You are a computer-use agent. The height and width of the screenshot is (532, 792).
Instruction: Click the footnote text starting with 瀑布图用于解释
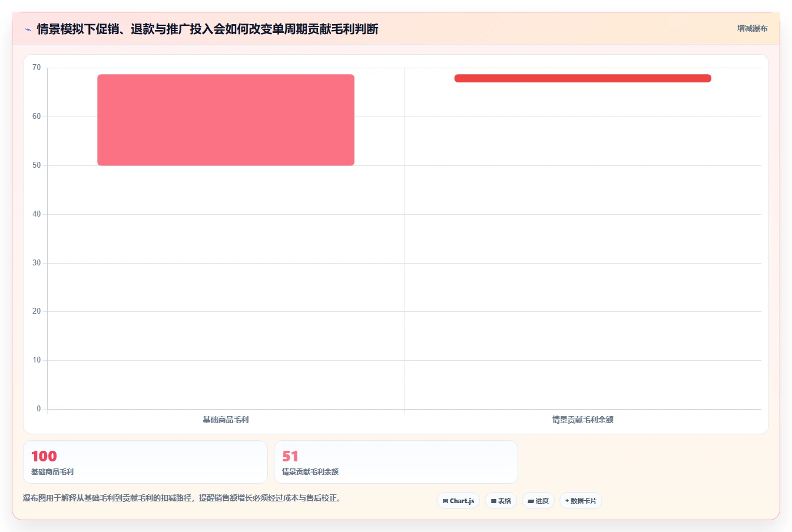pyautogui.click(x=182, y=498)
